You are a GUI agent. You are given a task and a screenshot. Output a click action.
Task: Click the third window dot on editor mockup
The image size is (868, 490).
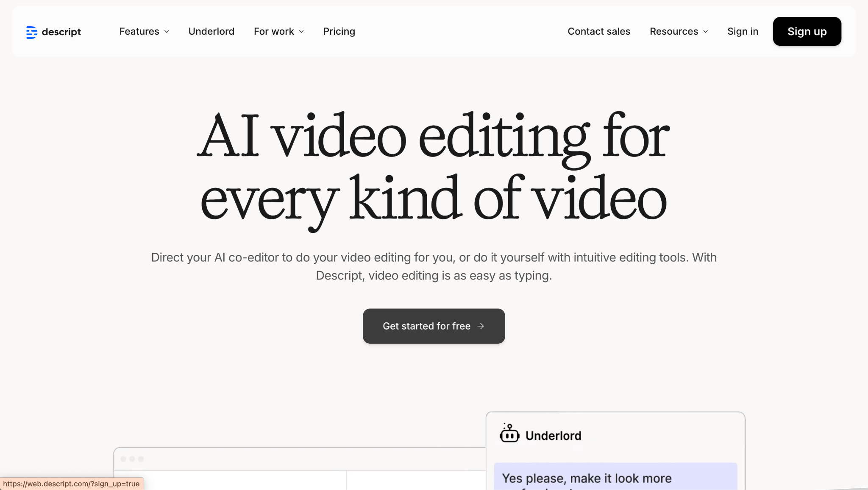click(x=140, y=459)
